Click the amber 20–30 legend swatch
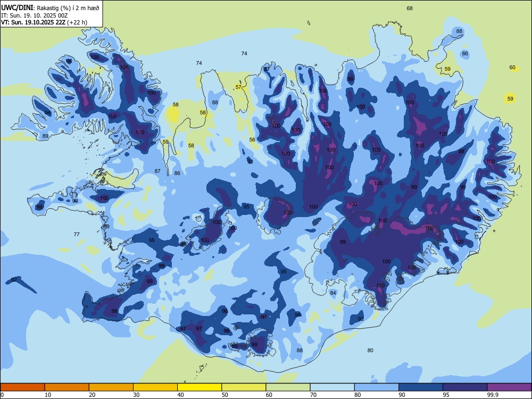532x399 pixels. (x=111, y=387)
